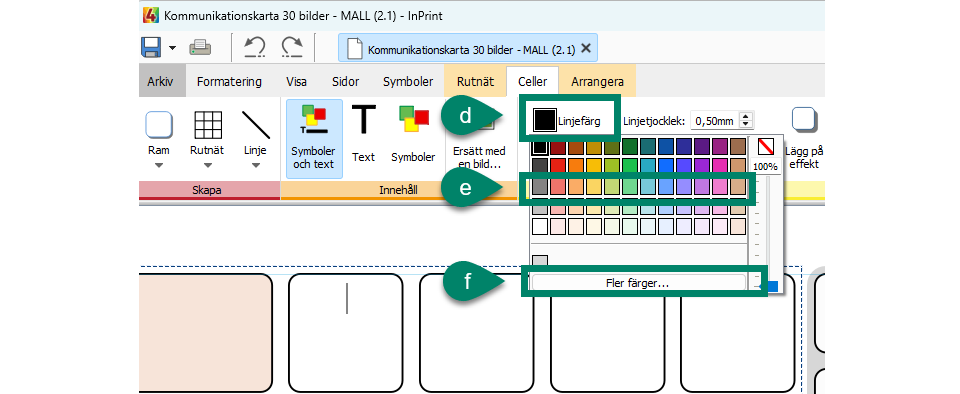Pick the bright orange swatch

[575, 166]
